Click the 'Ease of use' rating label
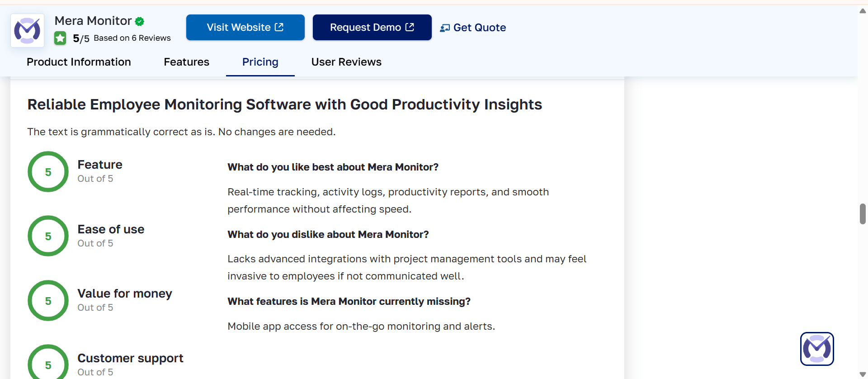 coord(111,229)
